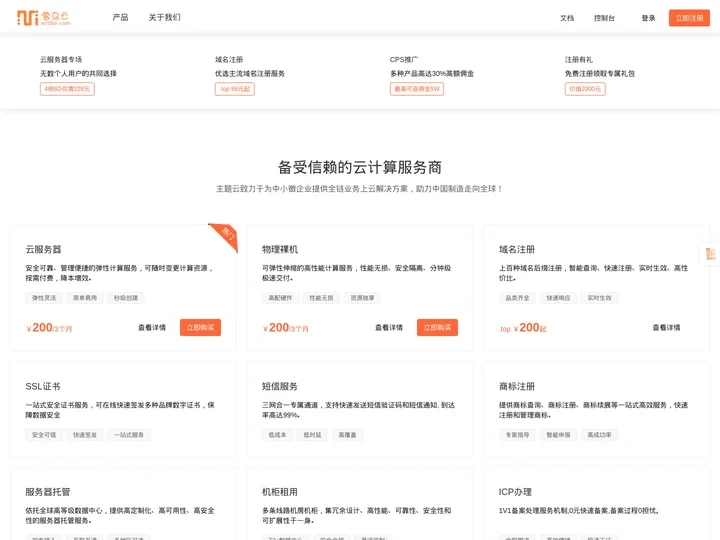Click the 低时延 tag
Screen dimensions: 720x540
click(312, 435)
